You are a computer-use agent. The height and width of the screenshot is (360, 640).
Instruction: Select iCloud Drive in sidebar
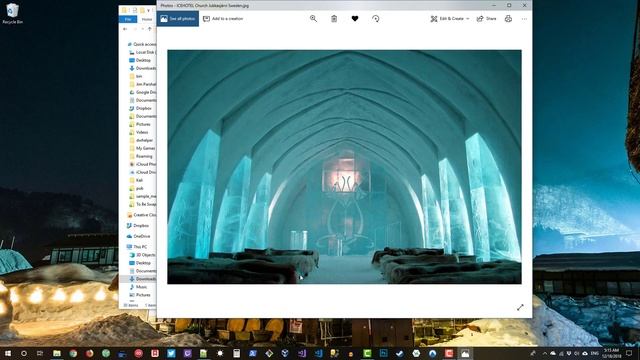(142, 172)
